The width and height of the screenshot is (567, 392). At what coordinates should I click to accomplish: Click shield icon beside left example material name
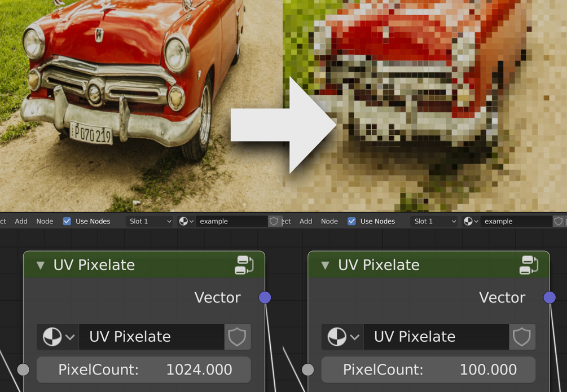[x=274, y=221]
